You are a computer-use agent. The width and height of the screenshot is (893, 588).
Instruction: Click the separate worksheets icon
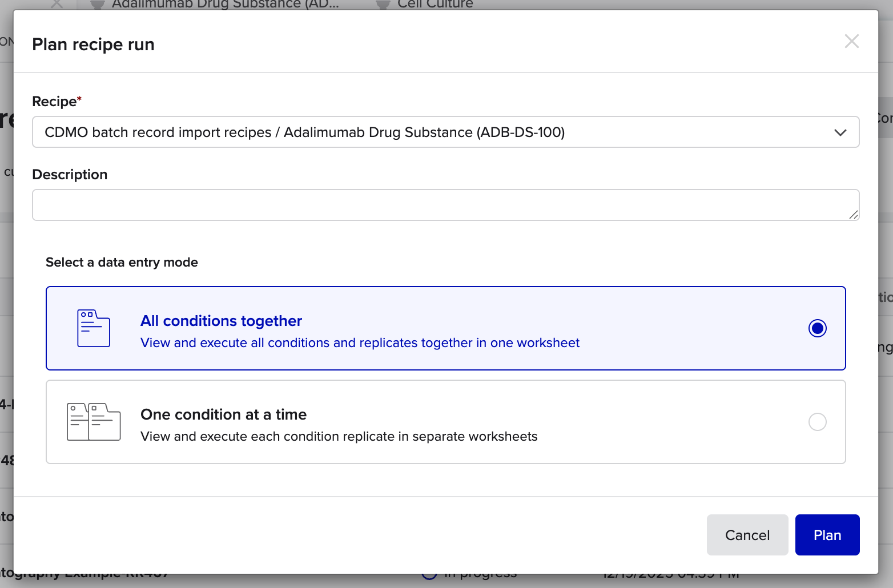(x=94, y=422)
